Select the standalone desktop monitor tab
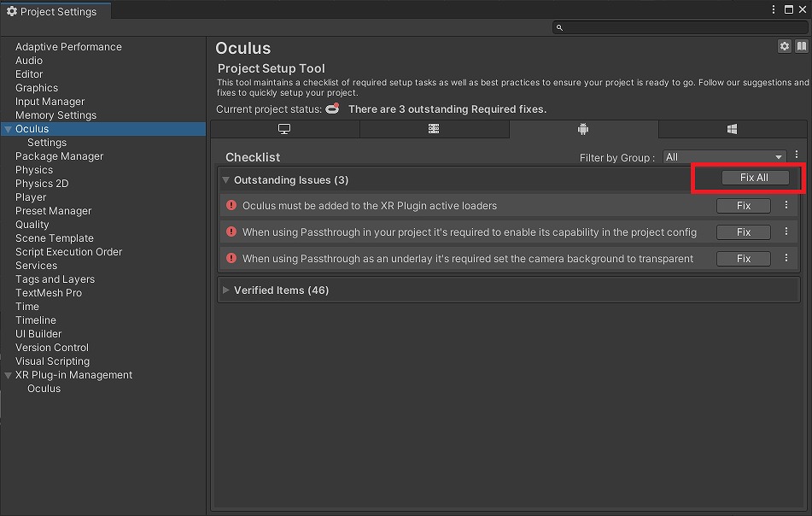 (284, 129)
